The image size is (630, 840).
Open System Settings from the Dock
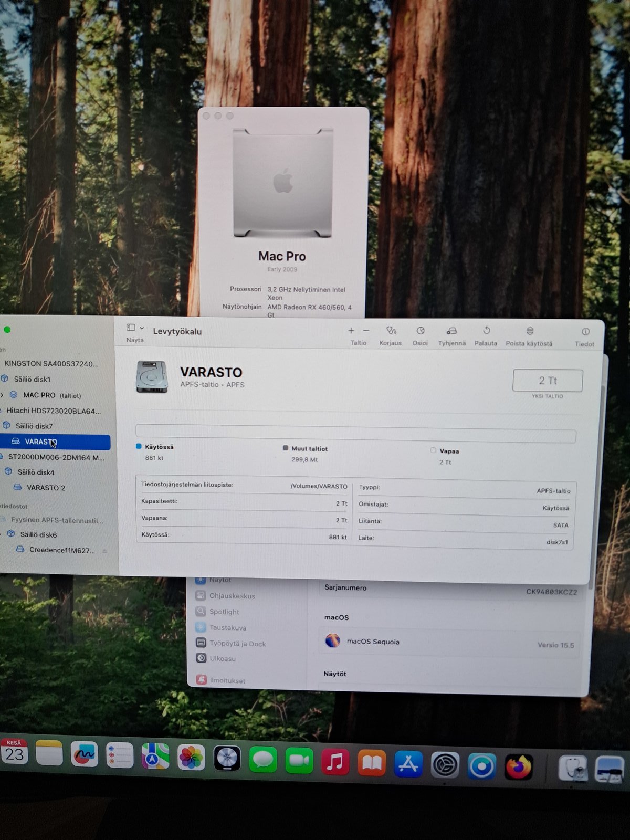point(445,765)
